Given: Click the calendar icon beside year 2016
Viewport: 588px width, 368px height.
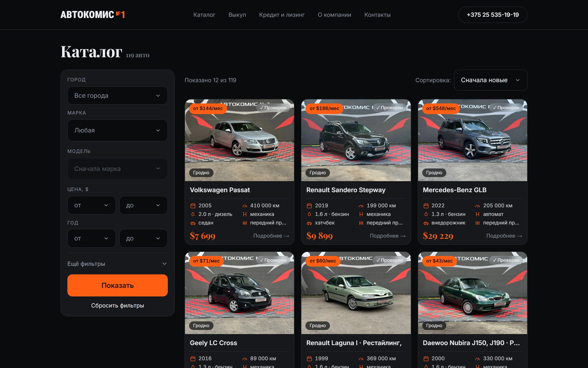Looking at the screenshot, I should pos(193,359).
